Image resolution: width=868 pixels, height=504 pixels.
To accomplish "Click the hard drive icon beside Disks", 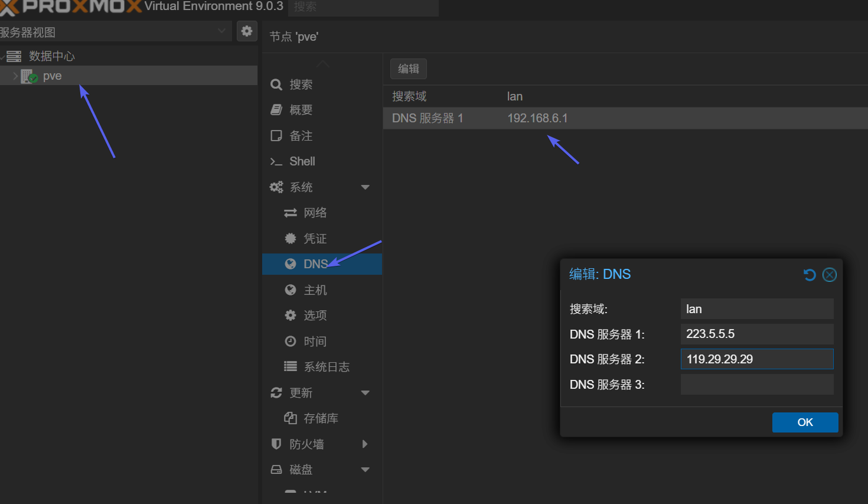I will tap(276, 470).
